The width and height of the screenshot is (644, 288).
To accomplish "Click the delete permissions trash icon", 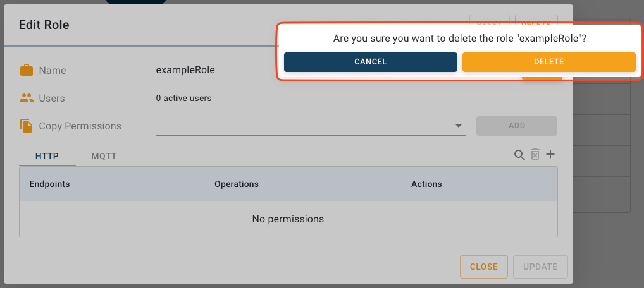I will [535, 155].
